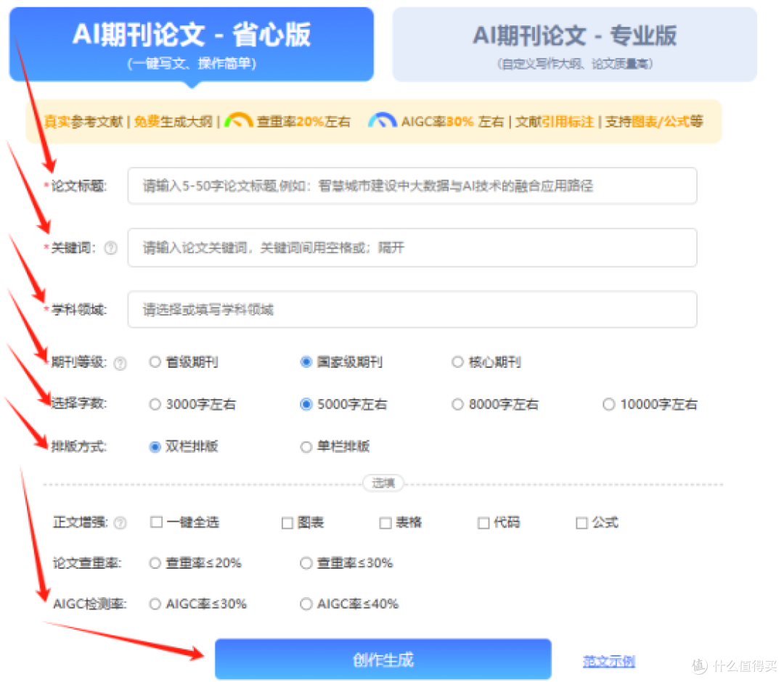Viewport: 784px width, 682px height.
Task: Enable the 图表 checkbox
Action: pos(287,523)
